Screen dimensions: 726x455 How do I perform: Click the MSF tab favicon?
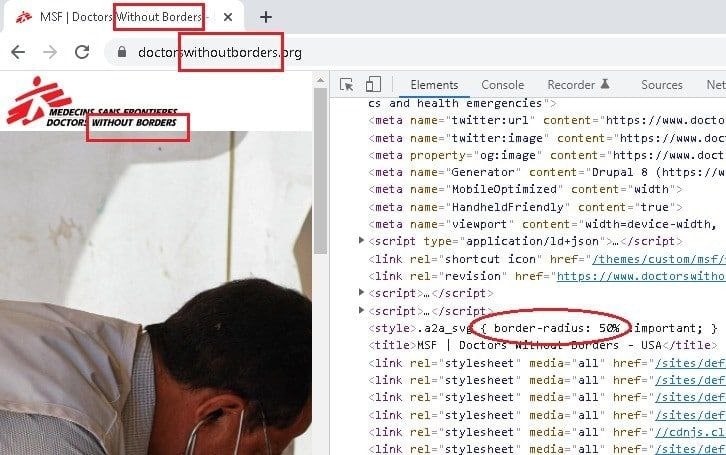(24, 17)
